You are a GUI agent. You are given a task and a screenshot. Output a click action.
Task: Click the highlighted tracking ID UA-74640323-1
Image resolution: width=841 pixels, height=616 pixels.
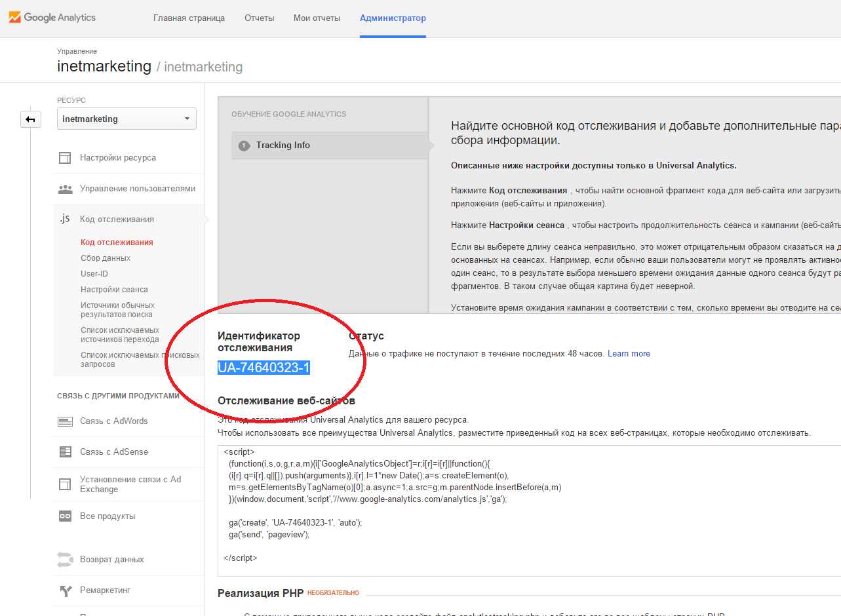[264, 368]
